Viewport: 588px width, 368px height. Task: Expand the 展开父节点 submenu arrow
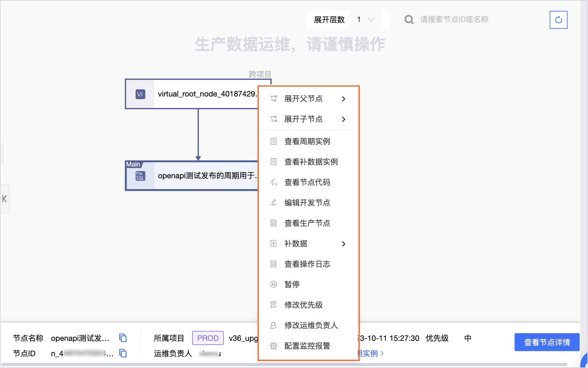(343, 99)
